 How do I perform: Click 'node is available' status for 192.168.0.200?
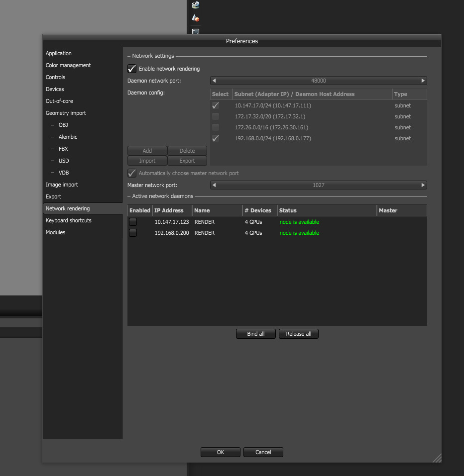[299, 233]
